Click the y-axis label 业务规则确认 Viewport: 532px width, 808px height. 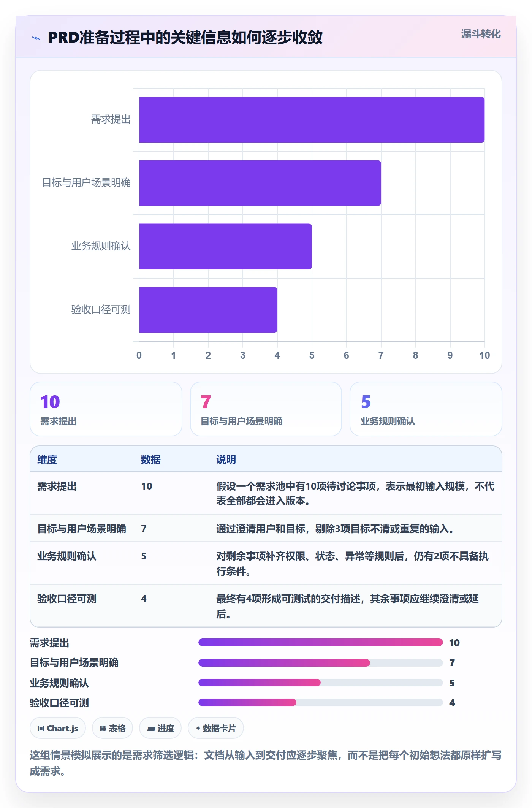point(101,246)
